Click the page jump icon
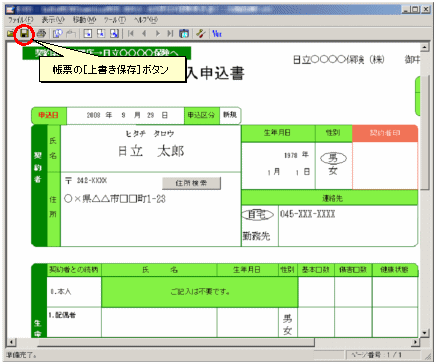 184,34
